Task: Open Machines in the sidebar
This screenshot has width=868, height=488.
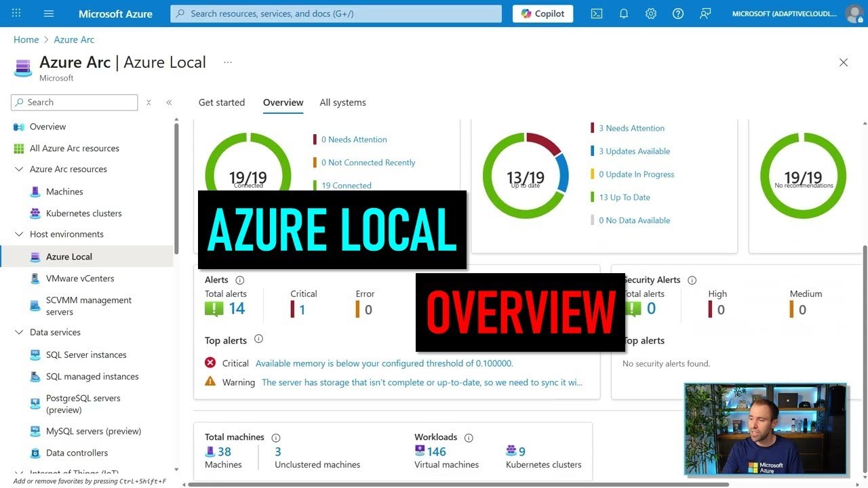Action: [x=64, y=192]
